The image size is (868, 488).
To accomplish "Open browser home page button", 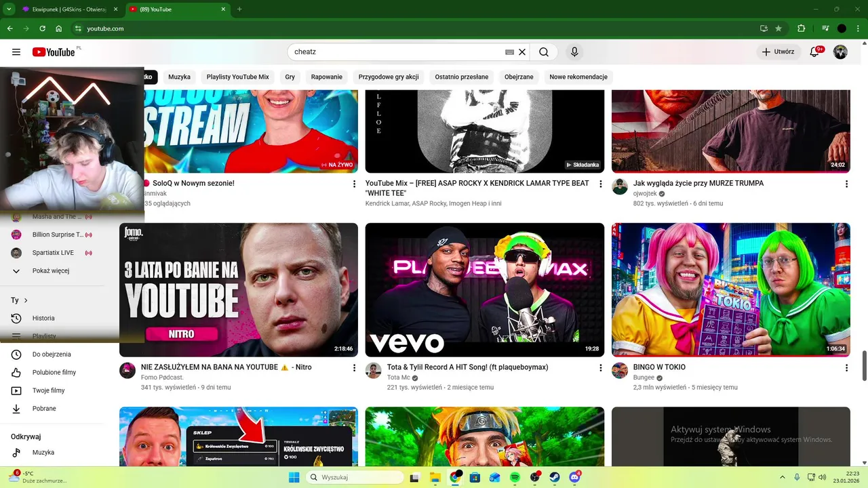I will (59, 28).
